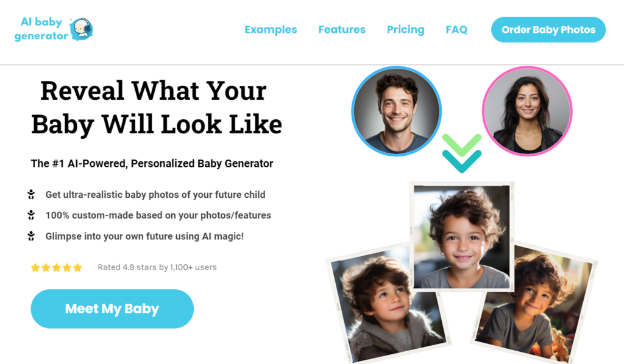The height and width of the screenshot is (364, 624).
Task: Open the Pricing page link
Action: tap(405, 29)
